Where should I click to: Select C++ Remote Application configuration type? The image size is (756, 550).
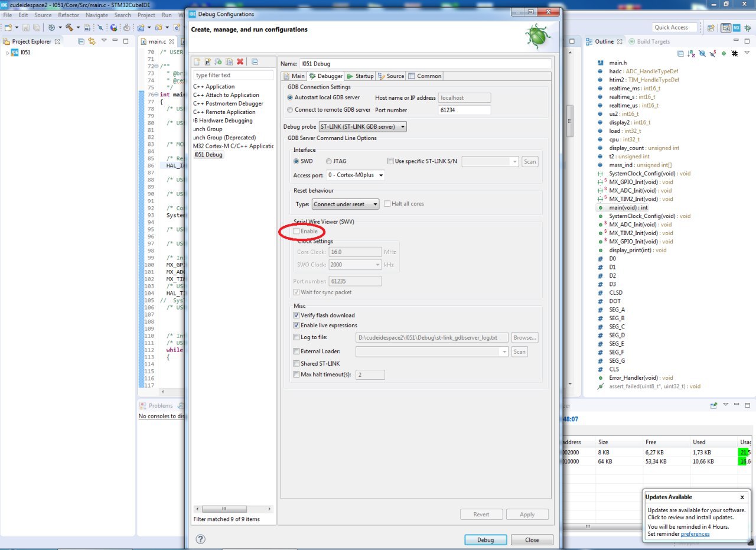point(224,112)
